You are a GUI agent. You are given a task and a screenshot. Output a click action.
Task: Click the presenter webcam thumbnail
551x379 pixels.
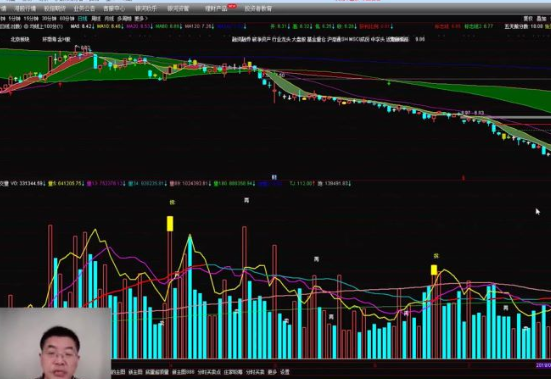click(x=56, y=343)
